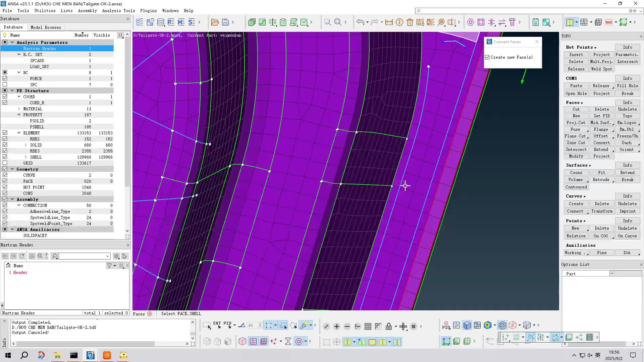Click the Measure distance icon
This screenshot has height=362, width=644.
[x=389, y=22]
